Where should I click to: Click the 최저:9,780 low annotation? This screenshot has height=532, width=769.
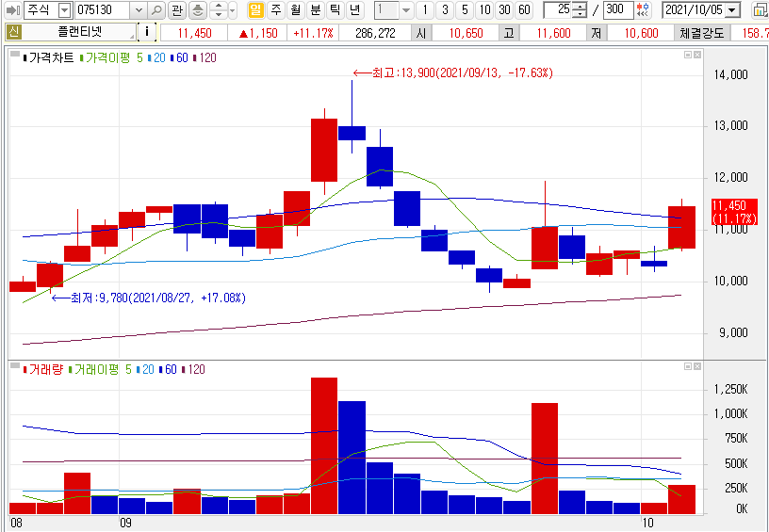[x=149, y=298]
